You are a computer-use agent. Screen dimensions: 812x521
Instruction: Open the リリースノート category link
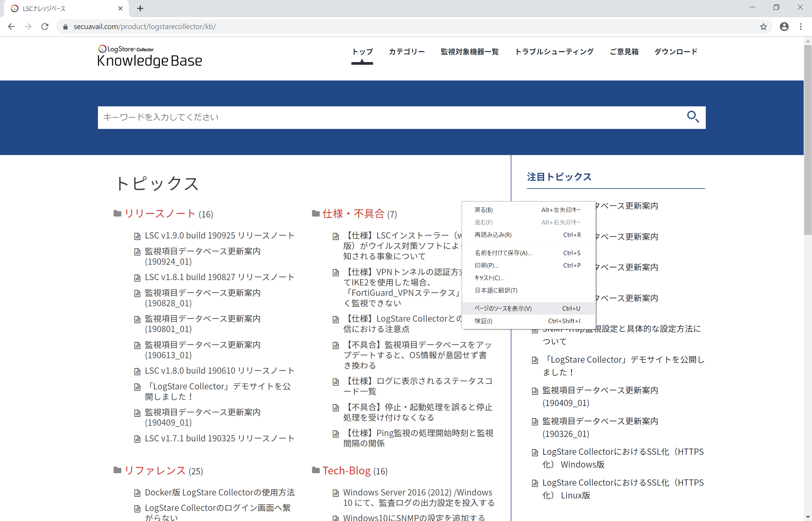(x=160, y=214)
